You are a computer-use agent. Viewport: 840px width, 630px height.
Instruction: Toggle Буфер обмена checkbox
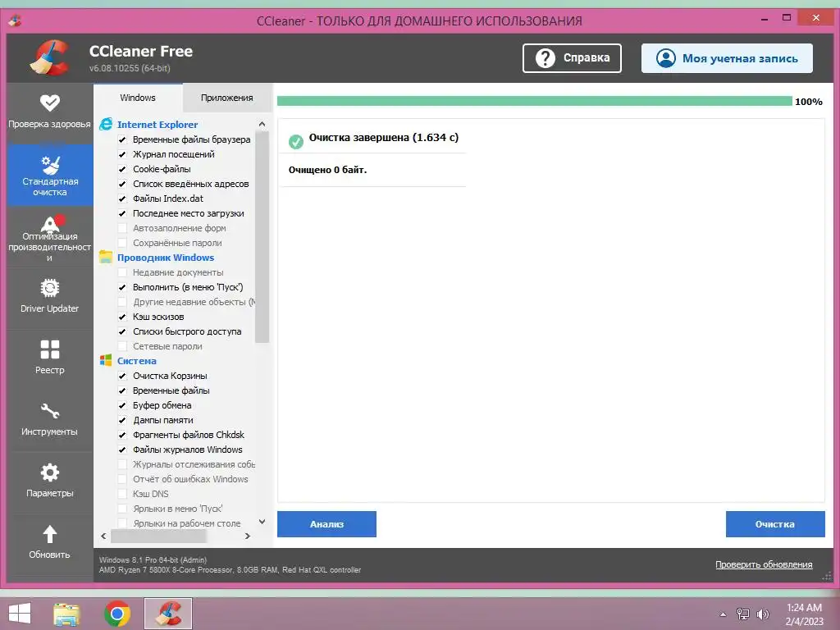coord(122,405)
